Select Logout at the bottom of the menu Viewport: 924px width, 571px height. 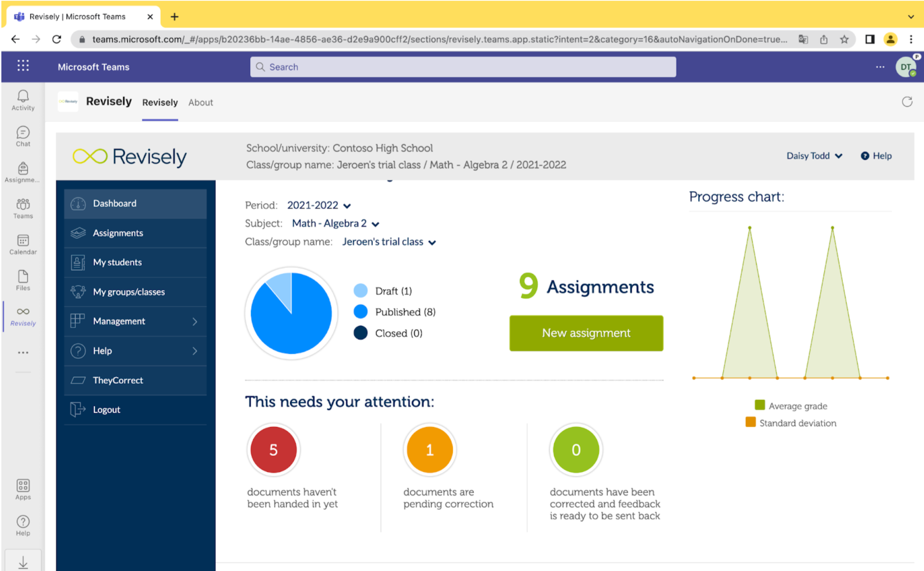click(106, 409)
